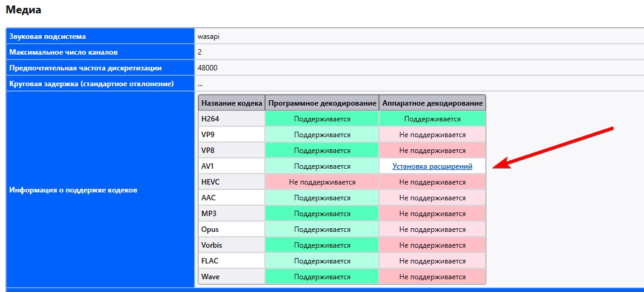Click FLAC software decoding status cell
The height and width of the screenshot is (292, 644).
pyautogui.click(x=322, y=261)
